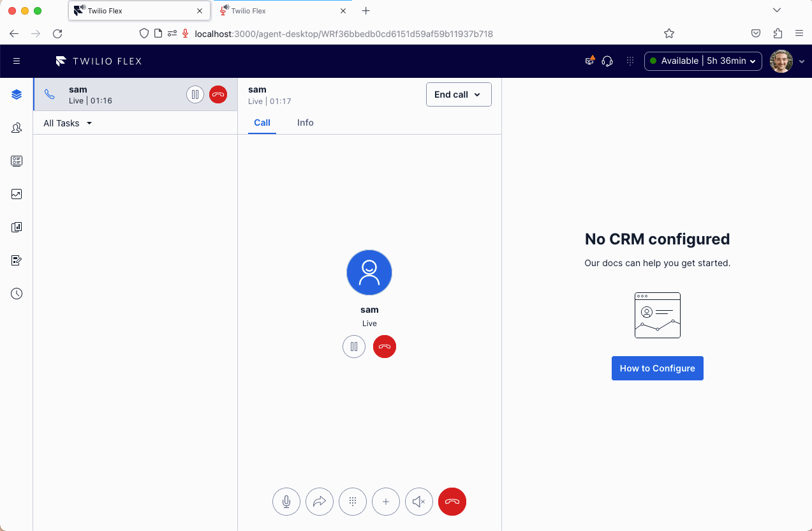Toggle the speaker mute button in call controls
The width and height of the screenshot is (812, 531).
click(419, 502)
